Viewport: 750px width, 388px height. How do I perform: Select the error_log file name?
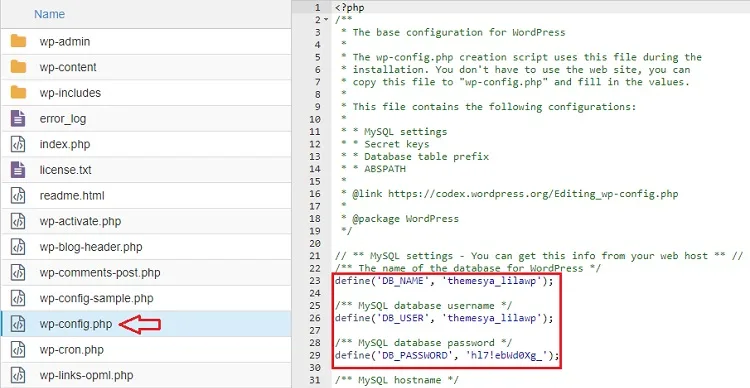63,119
